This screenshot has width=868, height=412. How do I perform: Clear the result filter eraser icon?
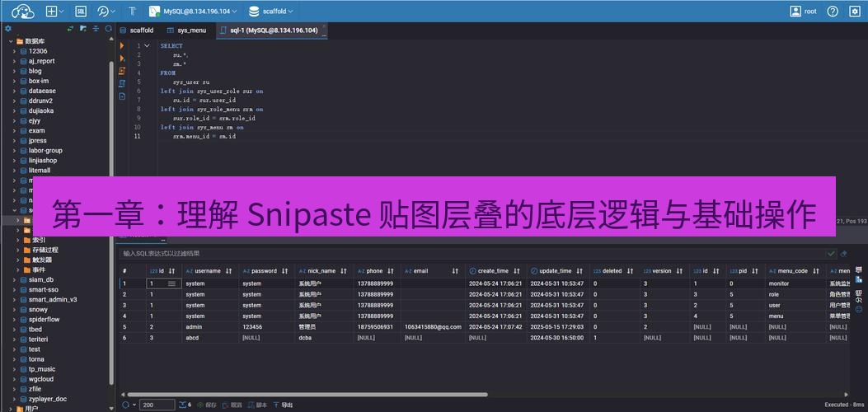[843, 253]
